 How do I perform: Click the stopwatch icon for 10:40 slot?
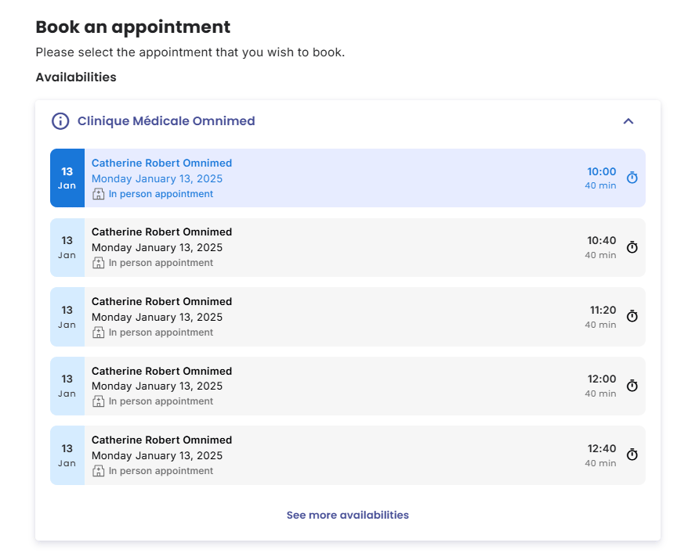point(632,247)
